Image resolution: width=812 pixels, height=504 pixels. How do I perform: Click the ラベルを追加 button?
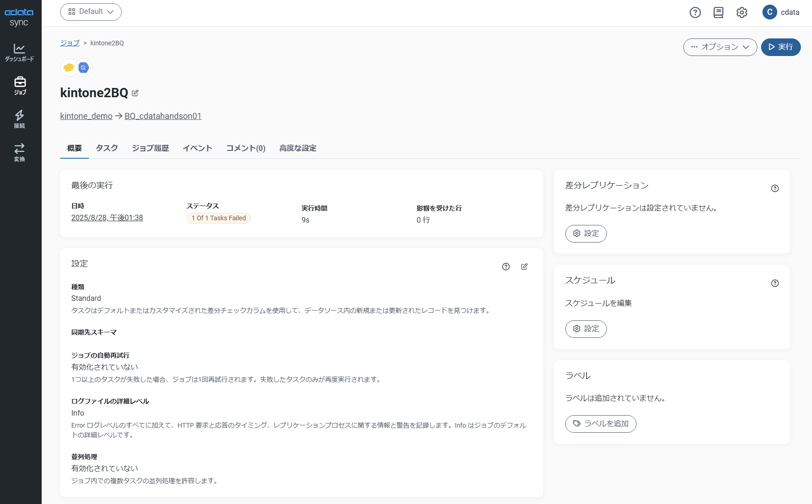coord(600,424)
